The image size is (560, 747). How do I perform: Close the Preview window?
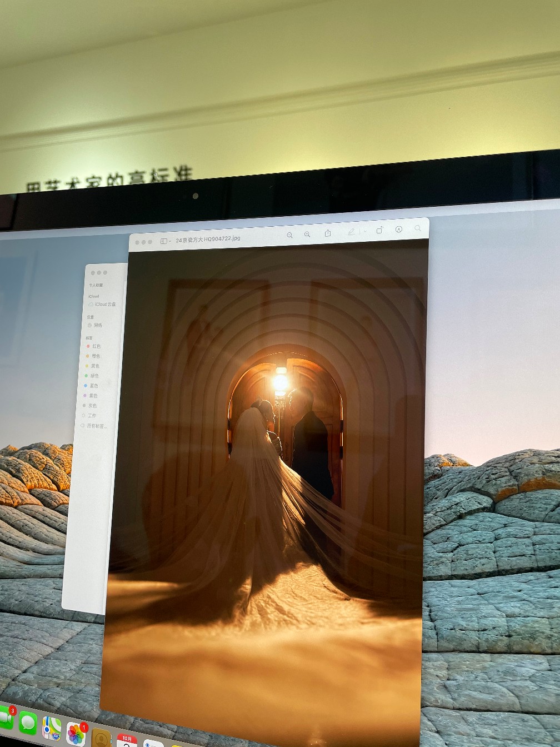pyautogui.click(x=137, y=242)
